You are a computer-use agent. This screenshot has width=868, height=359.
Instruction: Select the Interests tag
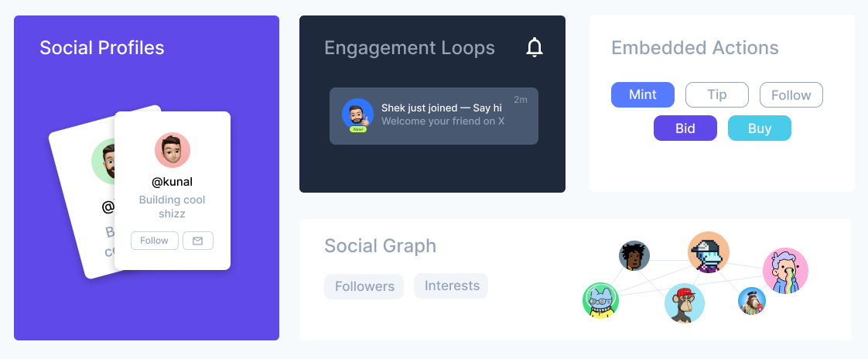coord(452,285)
